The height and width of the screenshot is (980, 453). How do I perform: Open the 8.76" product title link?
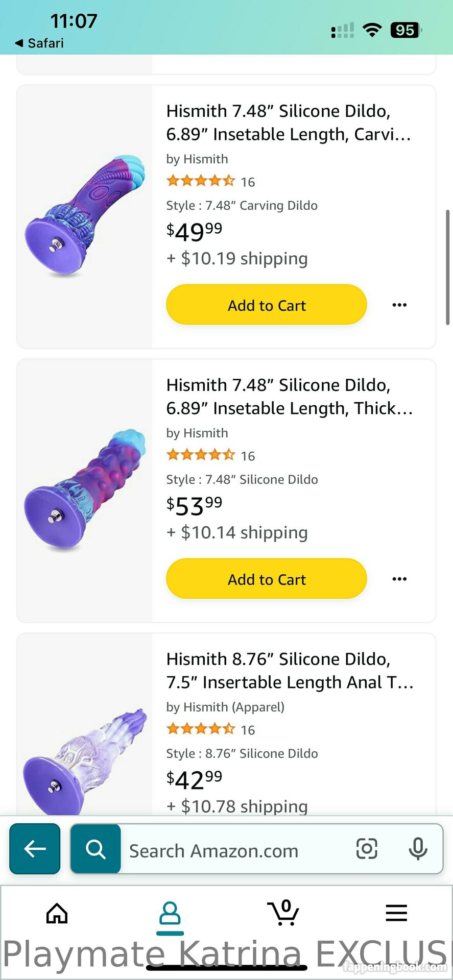(289, 671)
